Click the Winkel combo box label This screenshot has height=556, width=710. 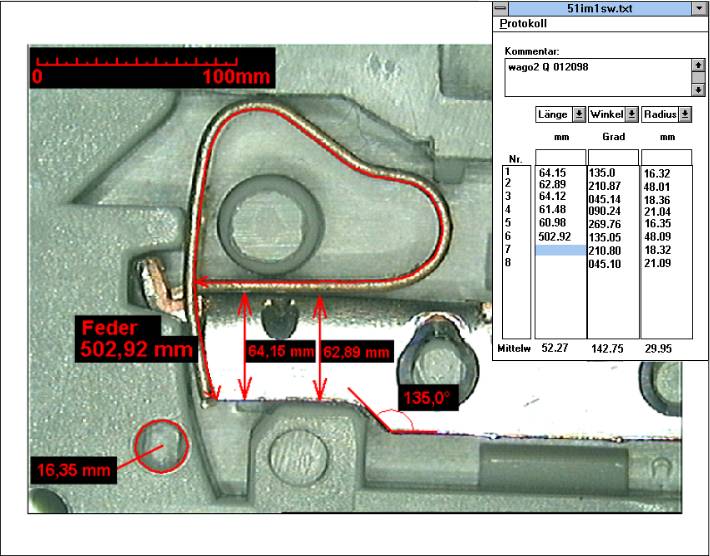pyautogui.click(x=607, y=115)
